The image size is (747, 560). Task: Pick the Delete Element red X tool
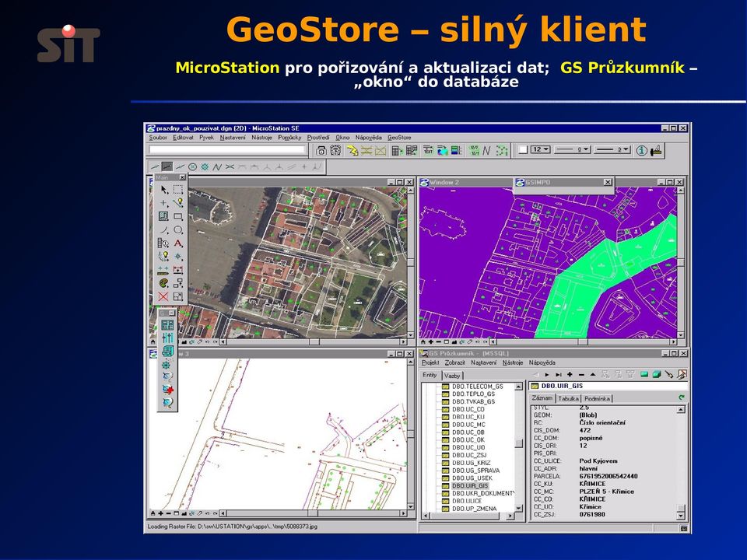pos(163,296)
